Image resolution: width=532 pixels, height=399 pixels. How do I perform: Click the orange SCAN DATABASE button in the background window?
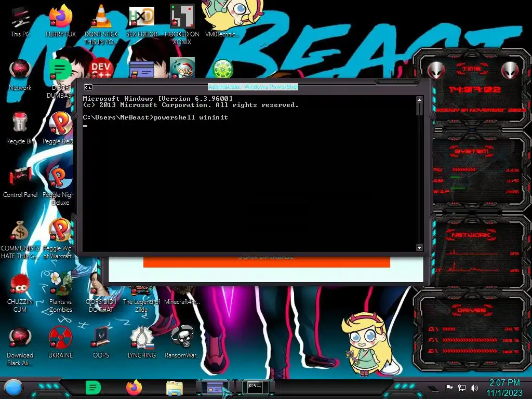pyautogui.click(x=267, y=261)
